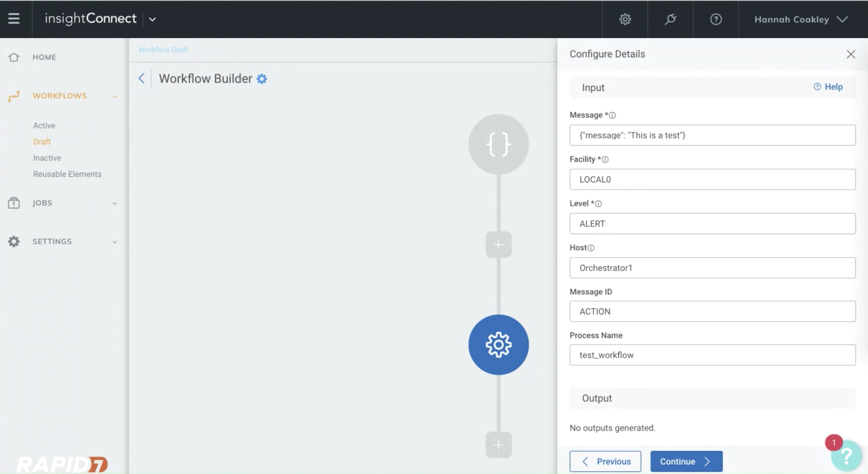Expand the insightConnect product switcher dropdown

coord(152,19)
